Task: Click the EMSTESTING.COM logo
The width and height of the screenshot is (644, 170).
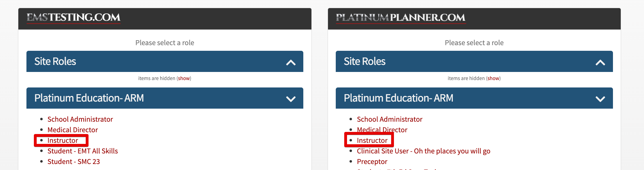Action: pyautogui.click(x=73, y=18)
